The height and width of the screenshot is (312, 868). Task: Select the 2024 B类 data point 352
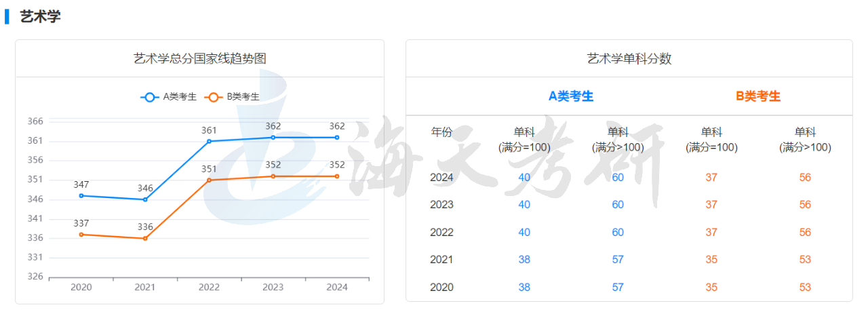point(337,176)
